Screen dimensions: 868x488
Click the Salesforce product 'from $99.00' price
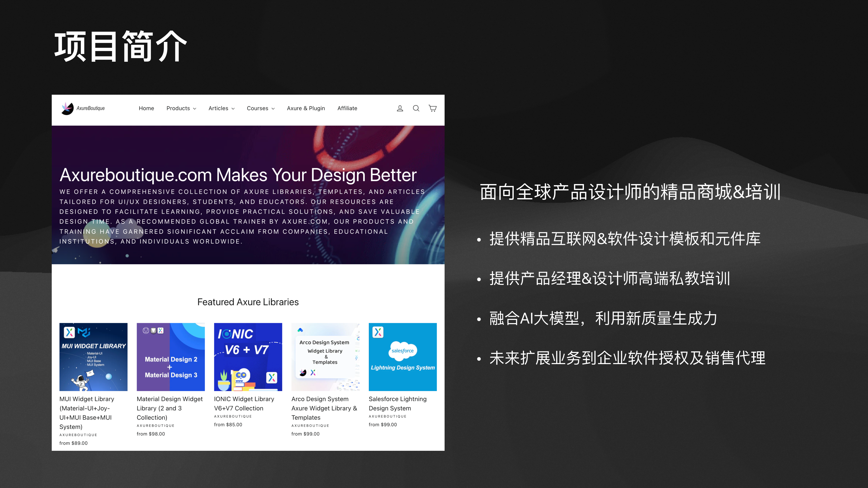[383, 424]
